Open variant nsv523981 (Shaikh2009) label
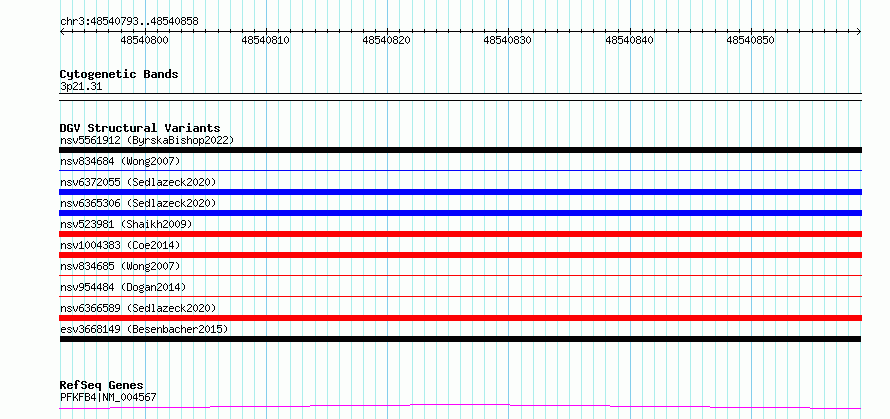The image size is (890, 419). pos(126,224)
